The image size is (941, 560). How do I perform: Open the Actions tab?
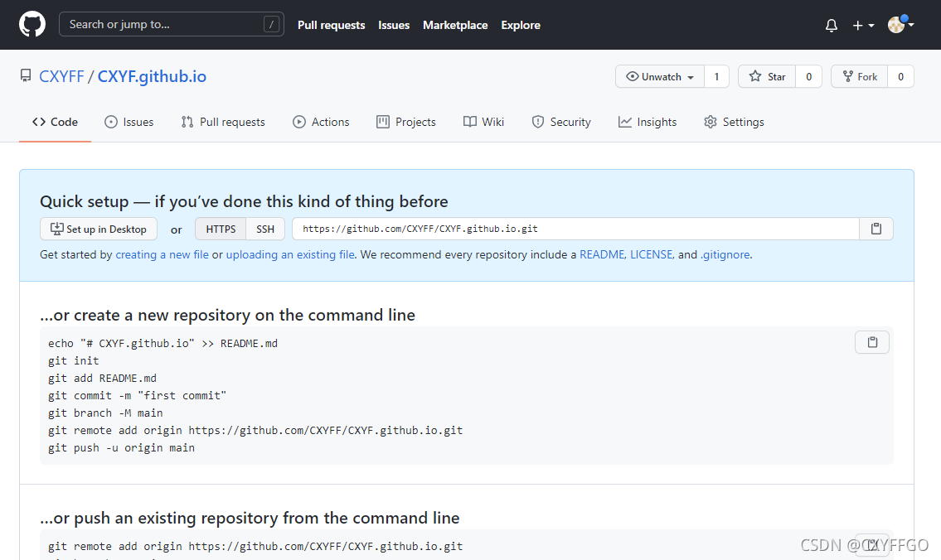tap(321, 122)
